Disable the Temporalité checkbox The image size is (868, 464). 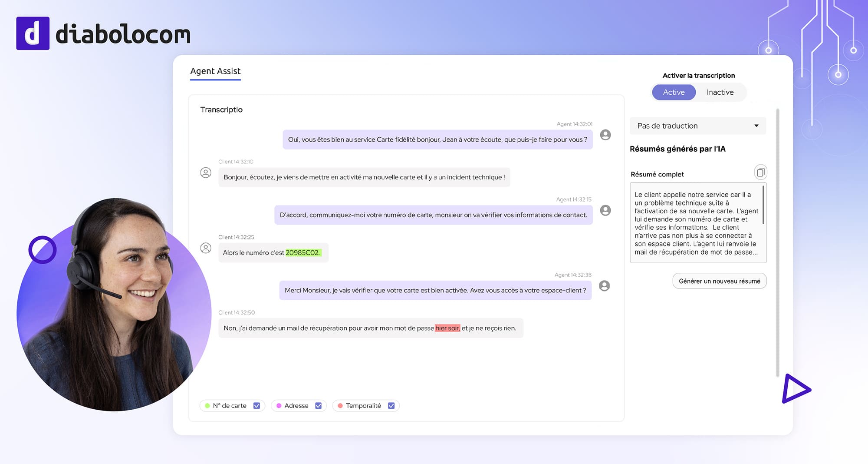click(391, 405)
